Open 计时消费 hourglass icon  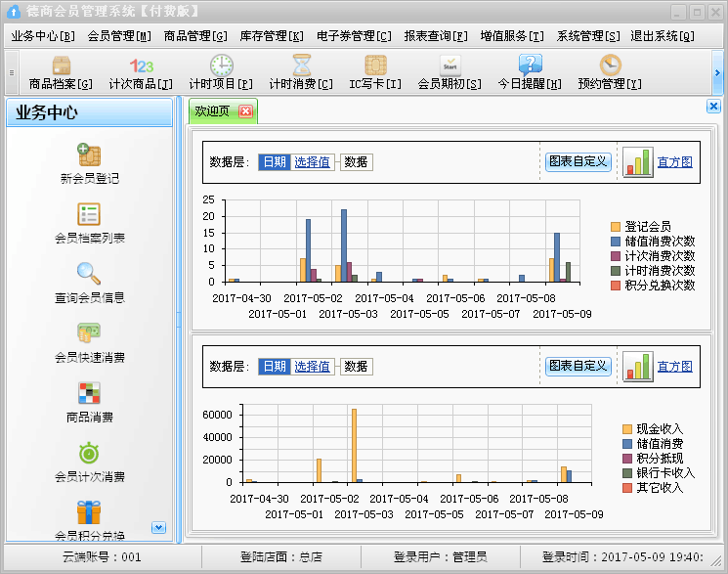point(302,66)
